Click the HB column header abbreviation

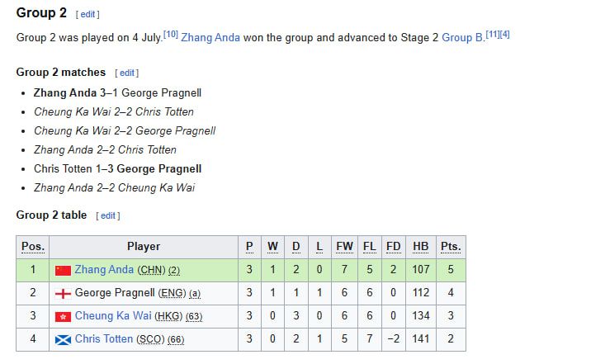tap(421, 247)
